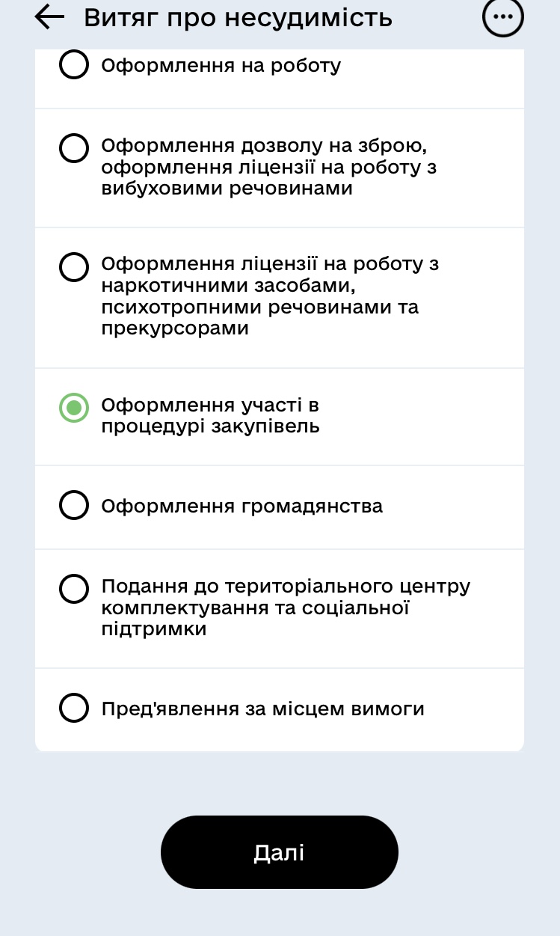Tap the 'Оформлення участі в' label text
The height and width of the screenshot is (936, 560).
coord(210,406)
